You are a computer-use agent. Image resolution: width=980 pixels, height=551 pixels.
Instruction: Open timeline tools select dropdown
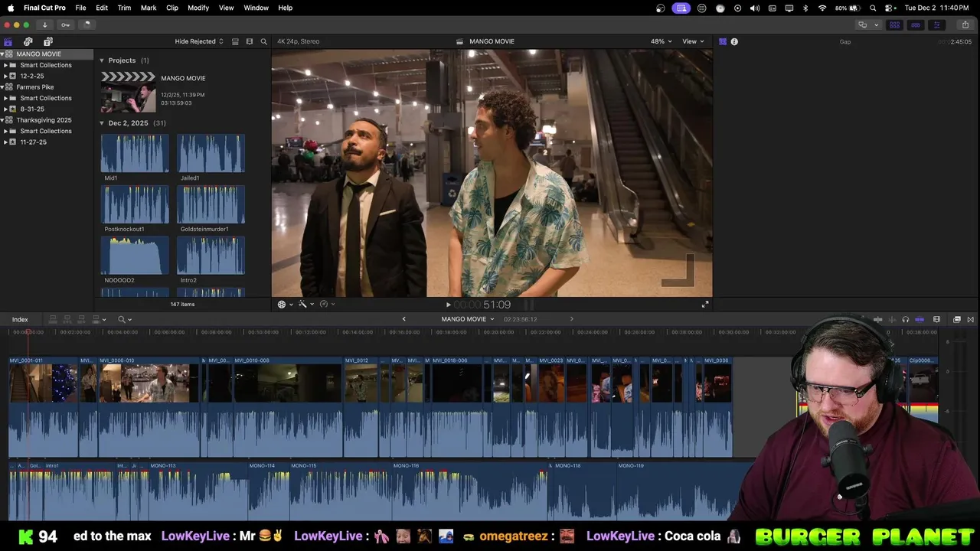click(x=125, y=319)
